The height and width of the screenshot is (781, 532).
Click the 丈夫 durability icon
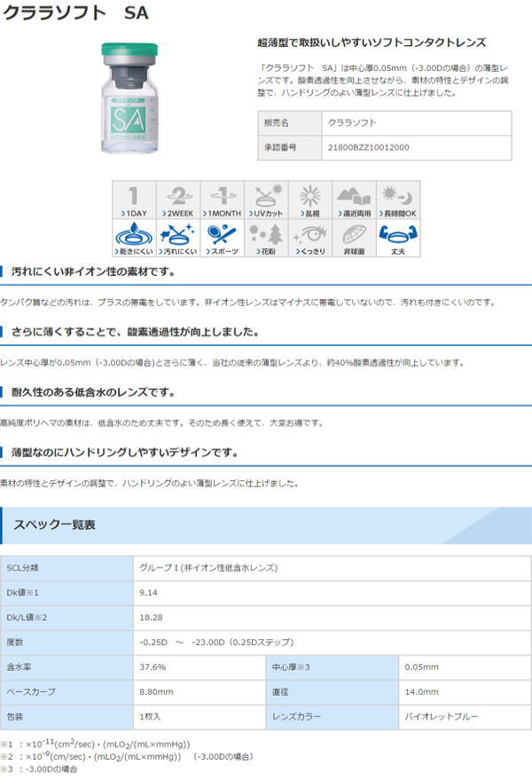399,238
